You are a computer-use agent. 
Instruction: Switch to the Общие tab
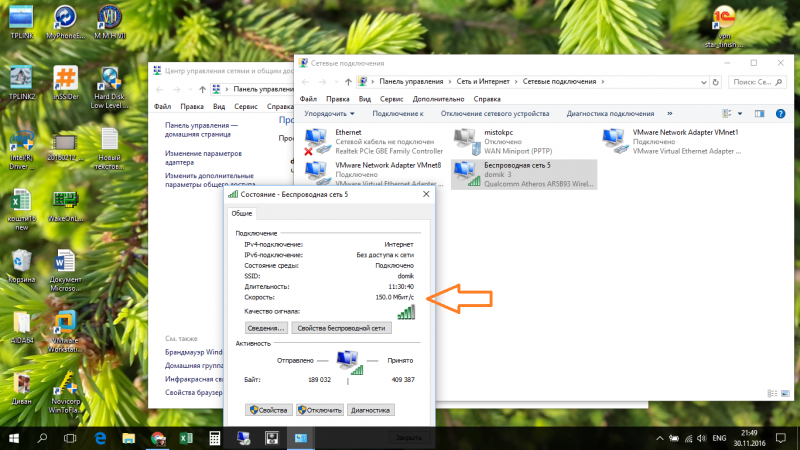click(242, 213)
